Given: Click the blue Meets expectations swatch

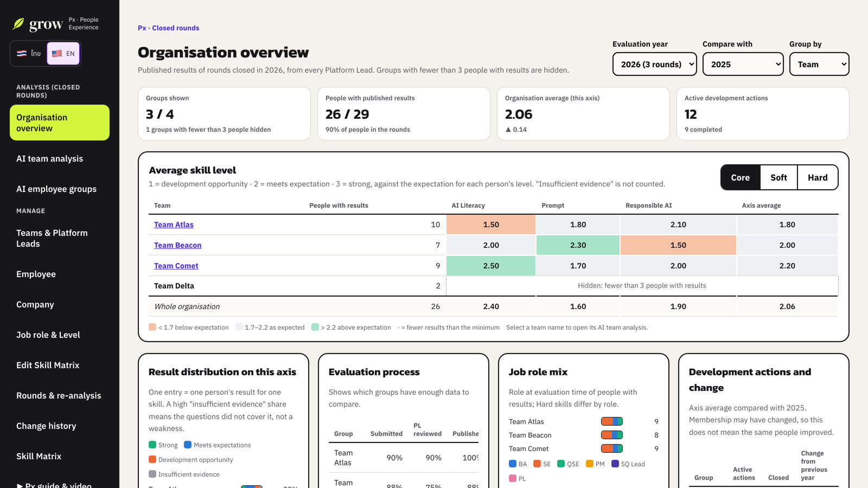Looking at the screenshot, I should 188,445.
